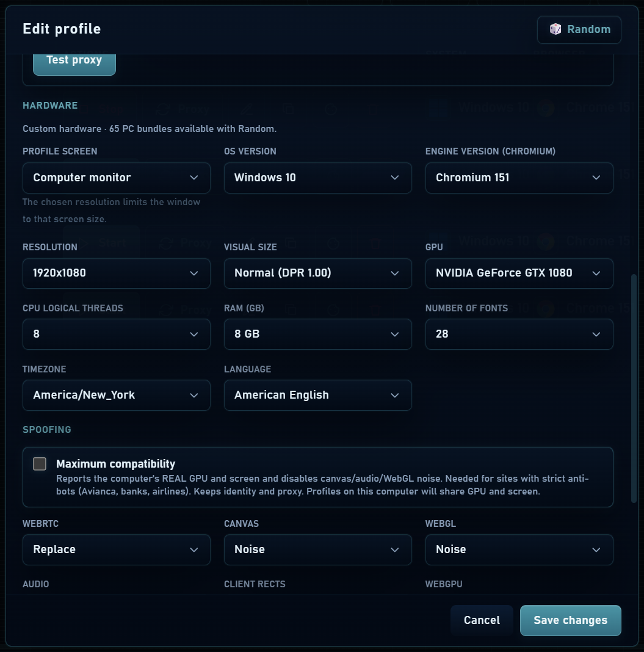Screen dimensions: 644x652
Task: Open the GPU dropdown
Action: coord(519,273)
